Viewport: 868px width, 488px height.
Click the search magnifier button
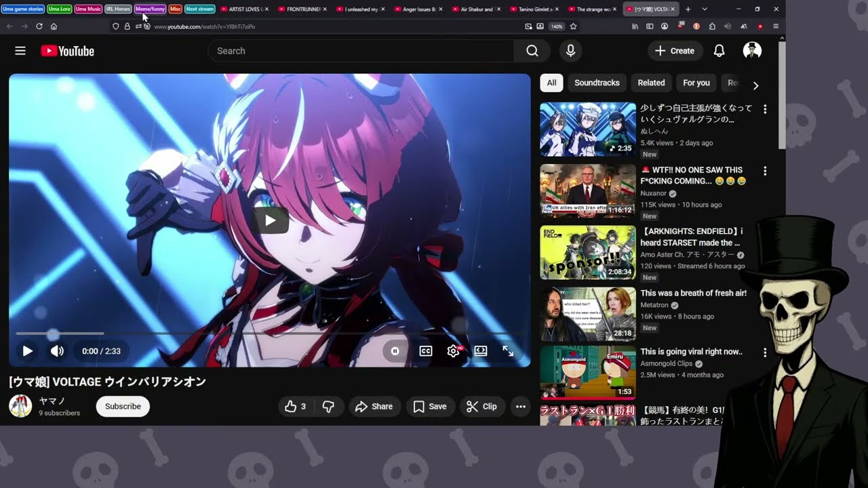[x=532, y=51]
